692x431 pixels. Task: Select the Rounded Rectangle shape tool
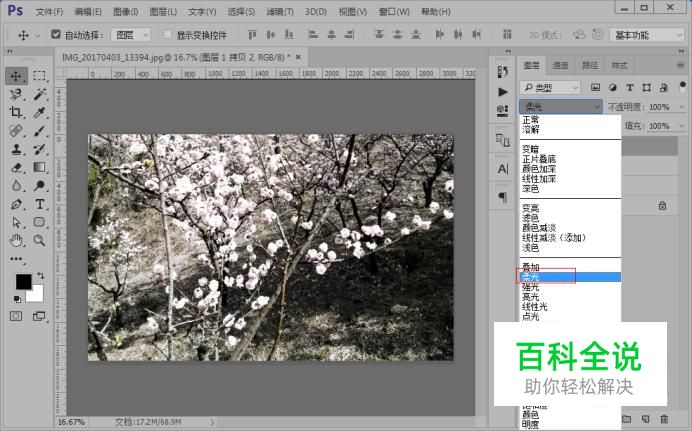point(39,222)
